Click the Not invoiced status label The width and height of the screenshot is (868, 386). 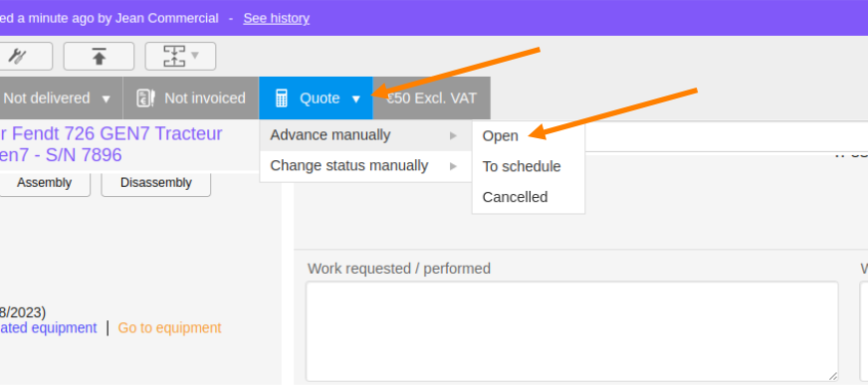205,98
